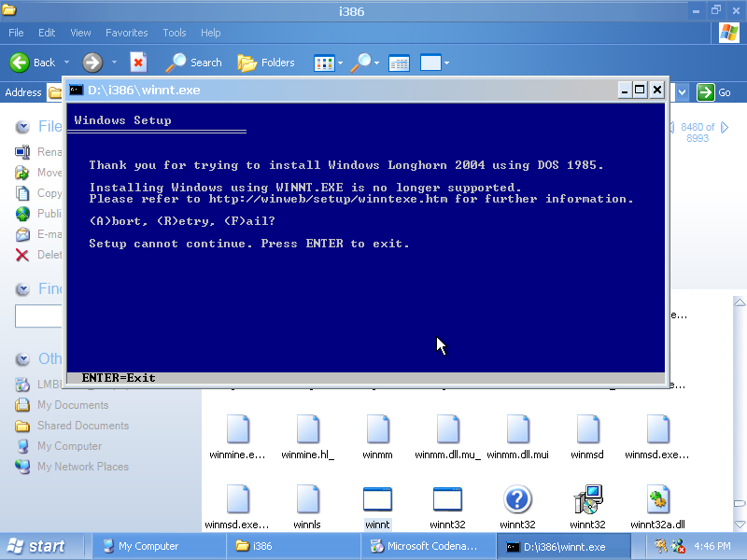The width and height of the screenshot is (747, 560).
Task: Click the red X page toolbar icon
Action: (138, 63)
